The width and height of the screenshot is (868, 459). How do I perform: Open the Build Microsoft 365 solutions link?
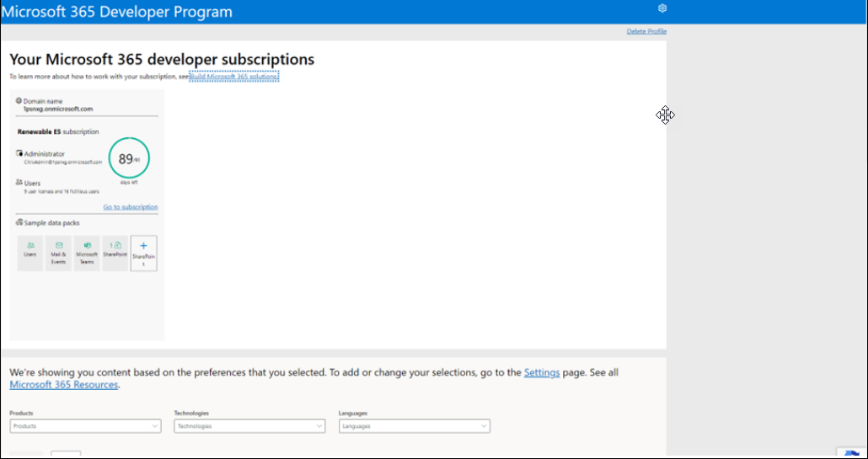pos(234,77)
